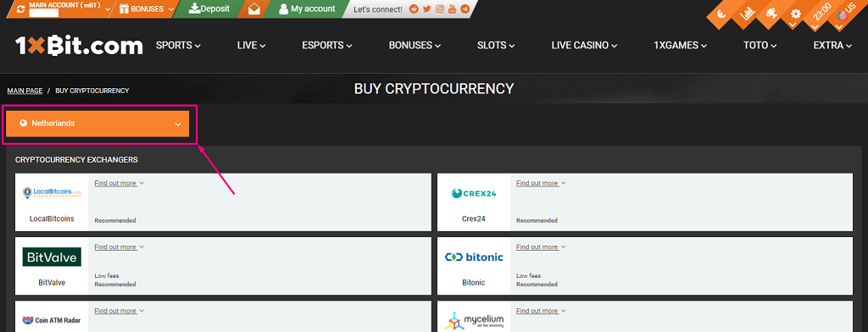Viewport: 868px width, 332px height.
Task: Open the Netherlands country dropdown
Action: tap(97, 124)
